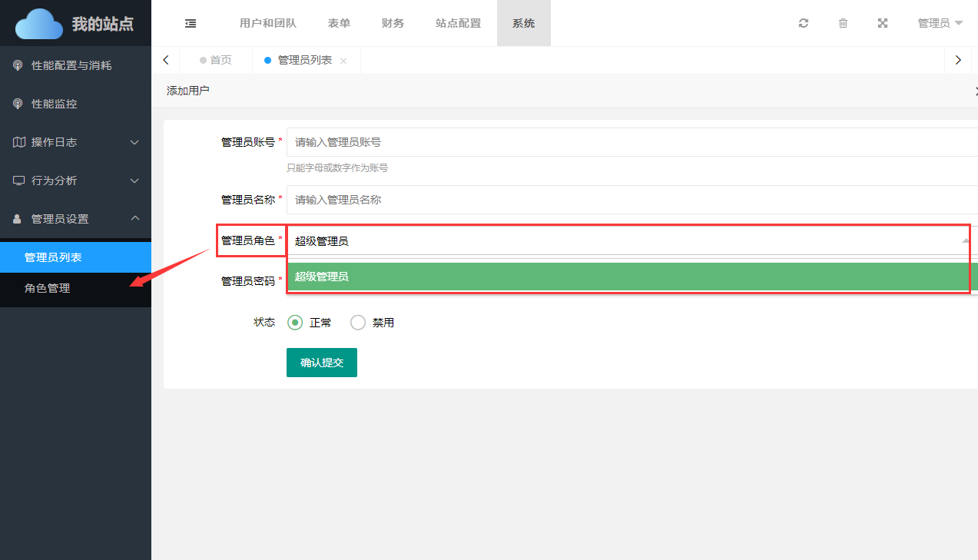Viewport: 978px width, 560px height.
Task: Expand the 操作日志 sidebar menu
Action: pos(75,142)
